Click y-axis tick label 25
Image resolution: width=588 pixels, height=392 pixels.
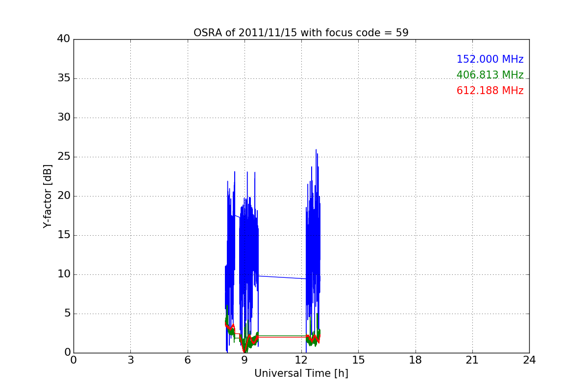[64, 157]
